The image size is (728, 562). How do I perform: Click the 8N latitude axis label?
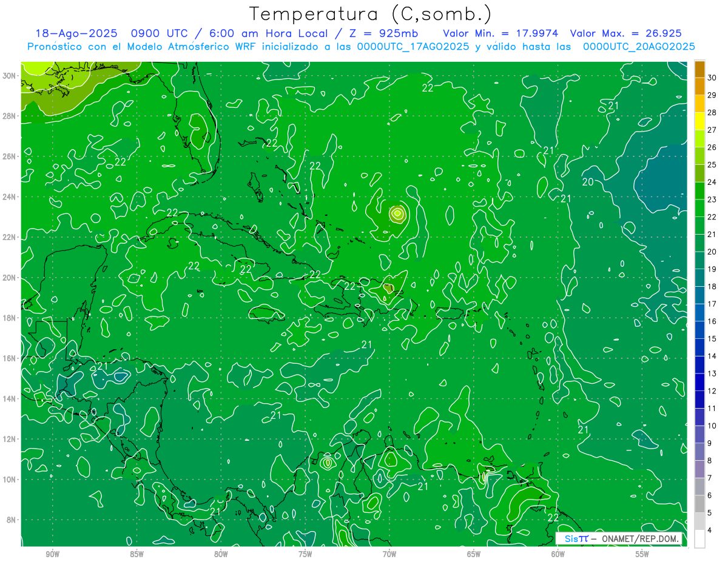coord(11,520)
